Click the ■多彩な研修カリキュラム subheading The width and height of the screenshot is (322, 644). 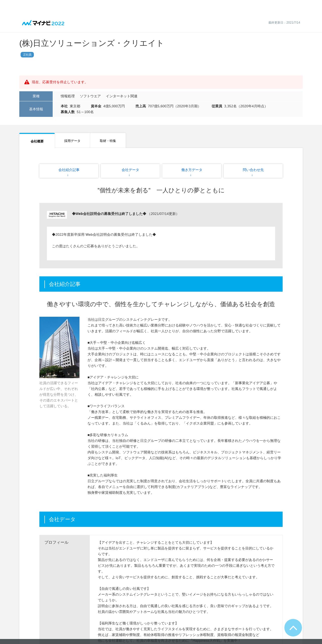[x=108, y=435]
